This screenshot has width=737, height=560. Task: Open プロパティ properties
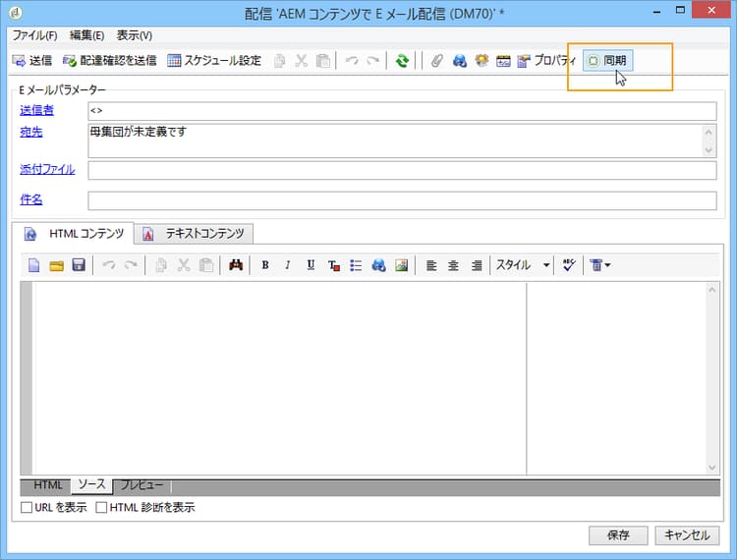546,61
